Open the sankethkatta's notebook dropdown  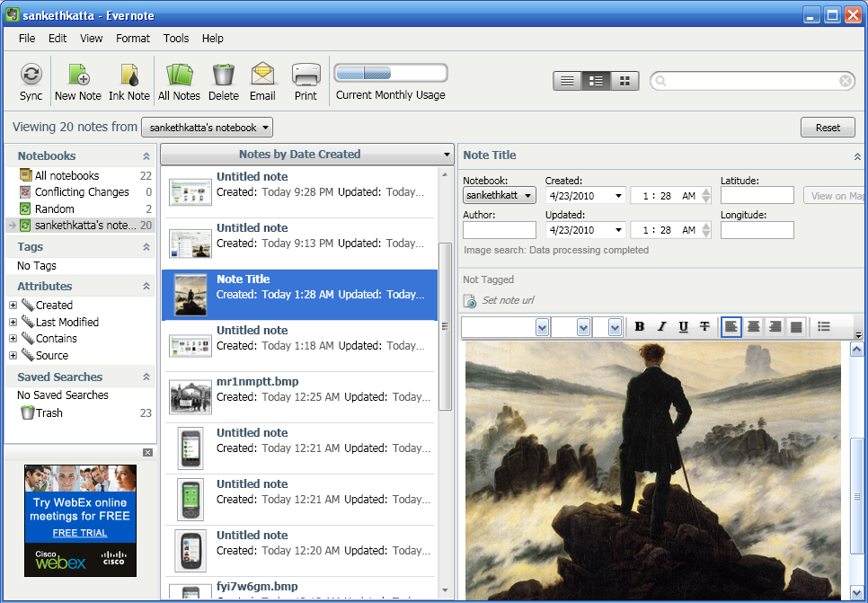pos(207,128)
